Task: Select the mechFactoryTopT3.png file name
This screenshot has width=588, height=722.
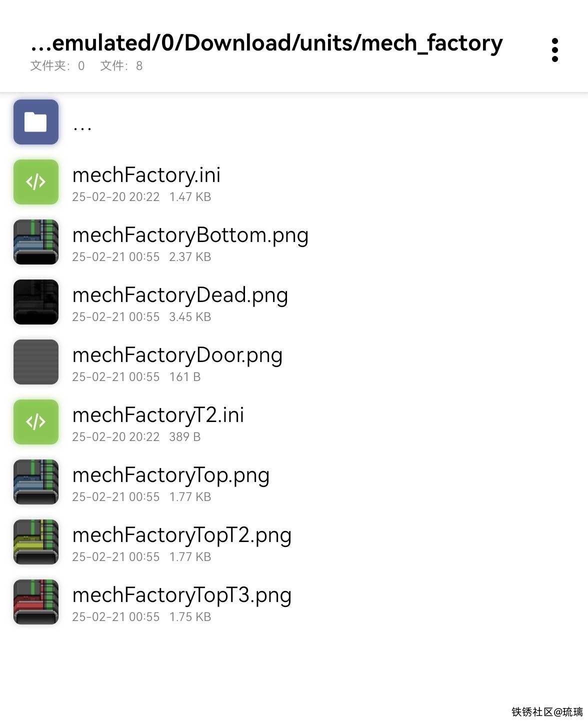Action: [182, 595]
